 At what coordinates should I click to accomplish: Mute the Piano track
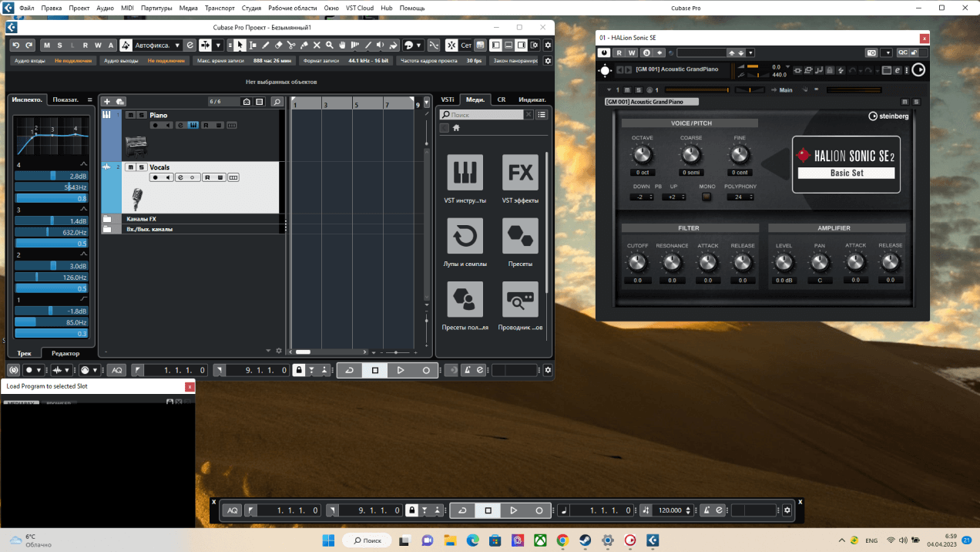tap(130, 115)
